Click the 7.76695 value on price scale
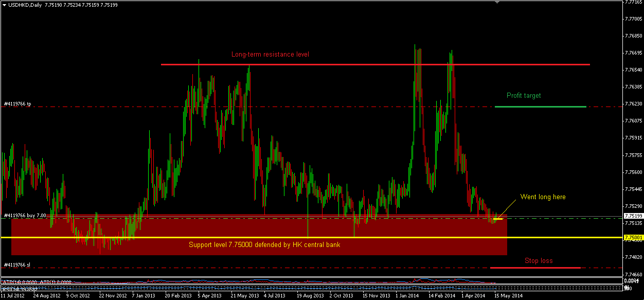Viewport: 644px width, 300px height. 633,52
